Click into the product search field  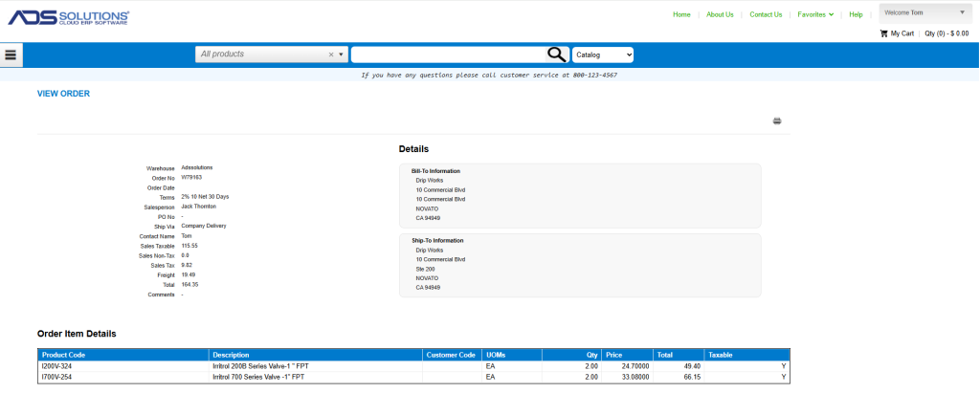pos(448,55)
